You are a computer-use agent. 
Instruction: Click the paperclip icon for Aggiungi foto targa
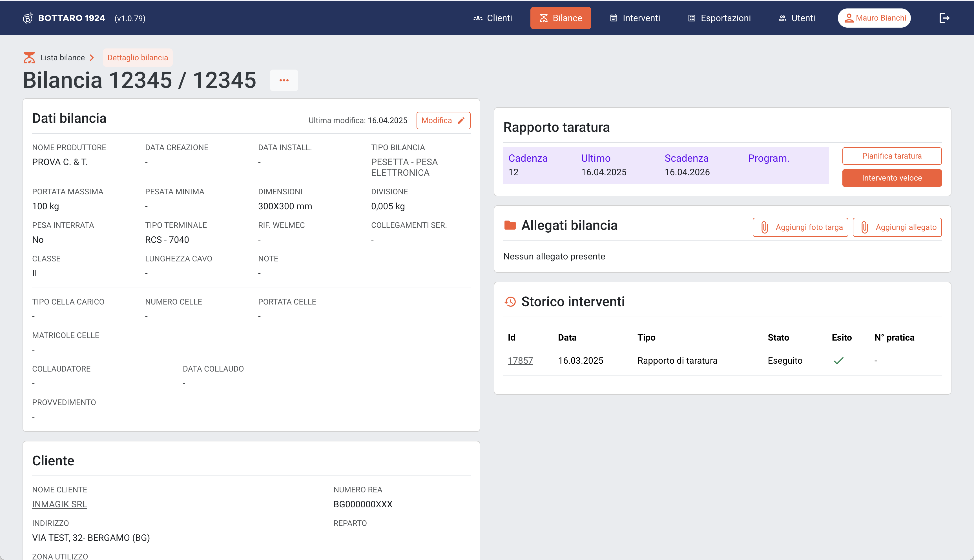tap(764, 227)
